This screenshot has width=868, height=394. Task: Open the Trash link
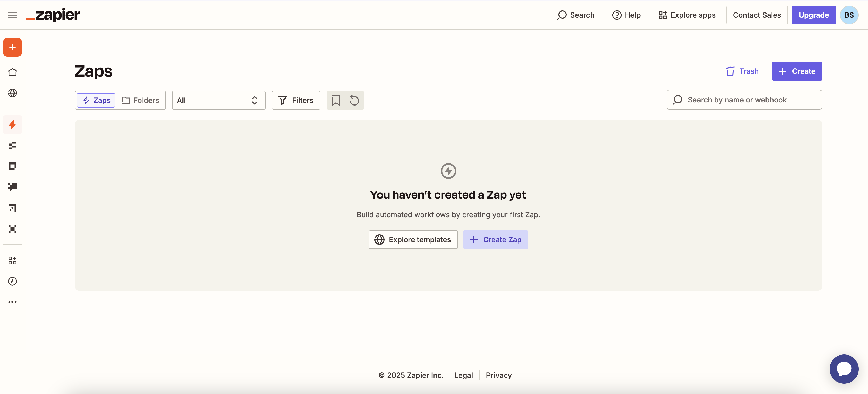(x=742, y=71)
